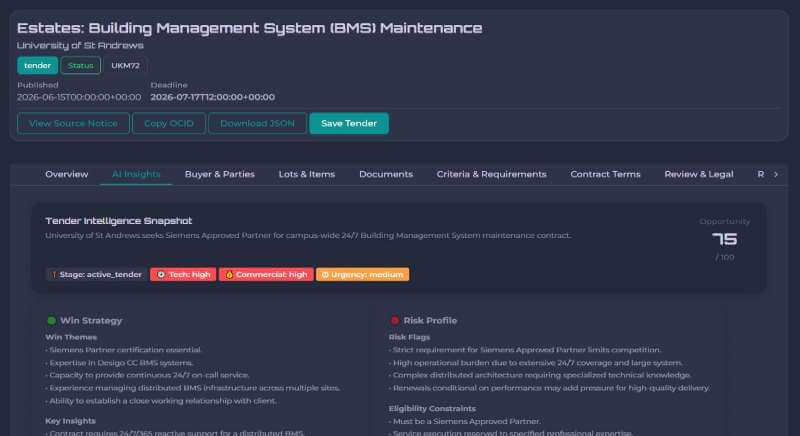Click the Copy OCID button
Image resolution: width=800 pixels, height=436 pixels.
[169, 123]
